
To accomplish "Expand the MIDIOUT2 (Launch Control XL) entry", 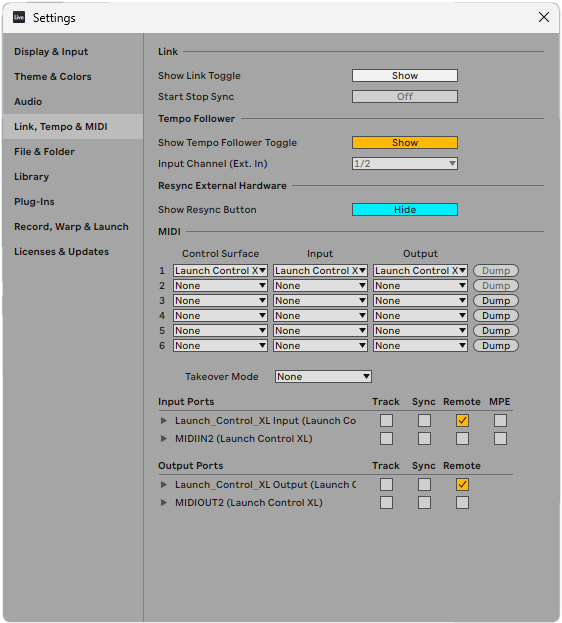I will pyautogui.click(x=163, y=503).
